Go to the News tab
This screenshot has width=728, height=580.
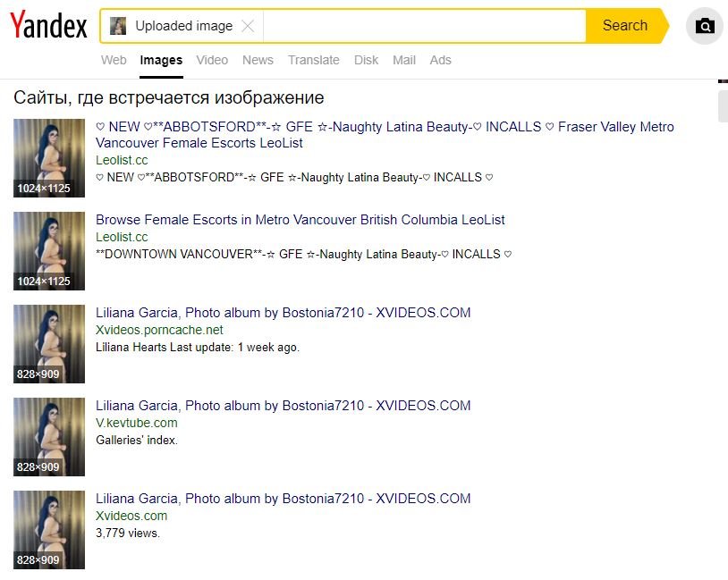tap(258, 60)
